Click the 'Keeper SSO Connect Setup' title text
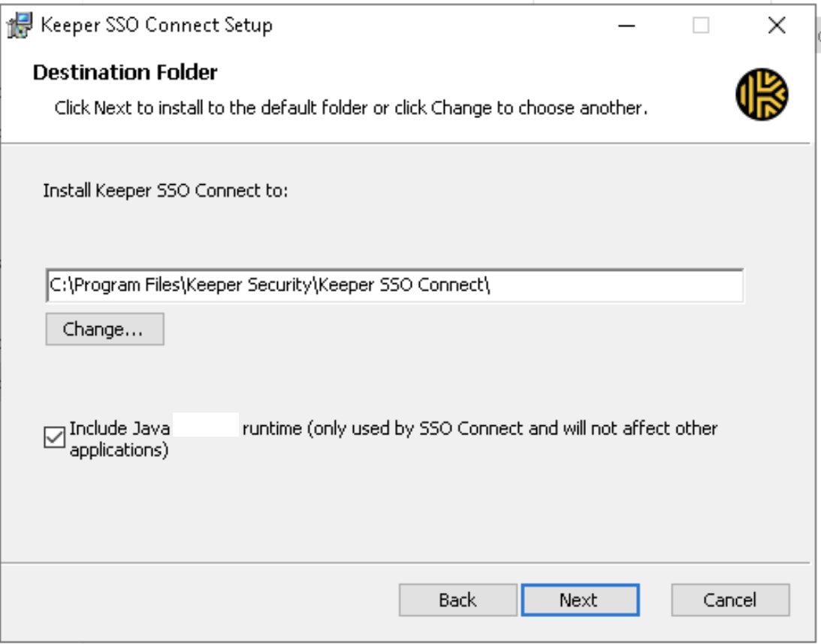 pos(156,26)
